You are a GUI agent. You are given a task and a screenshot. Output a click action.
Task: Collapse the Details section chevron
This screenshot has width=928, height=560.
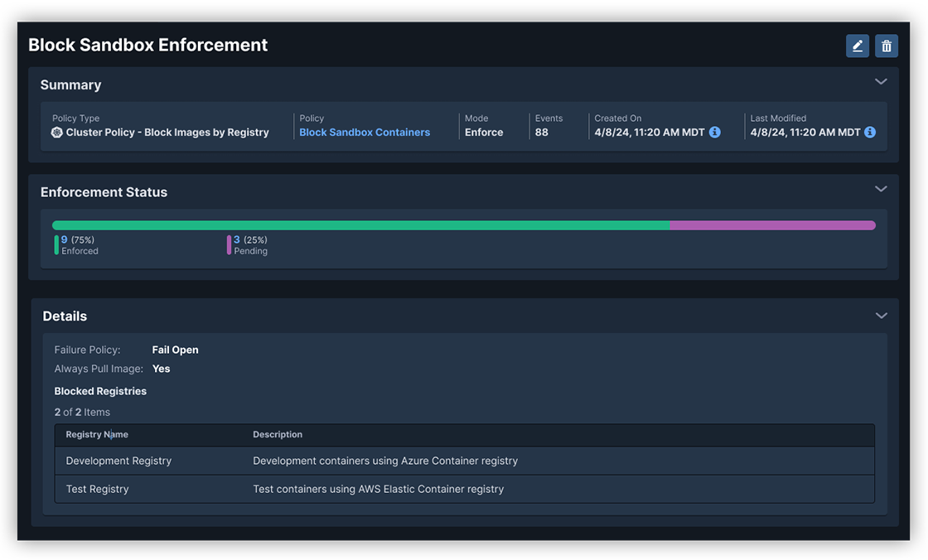[882, 316]
